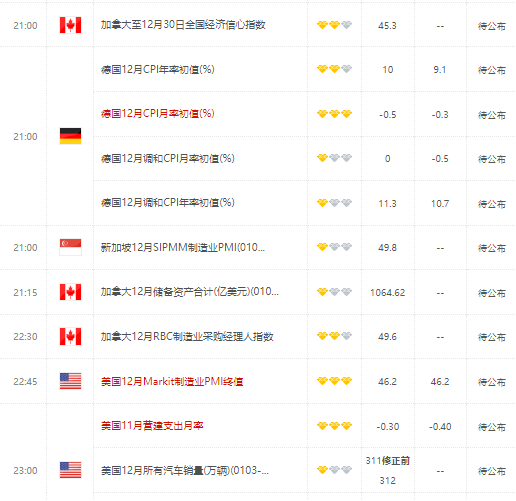Click previous value 1064.62 for Canada reserves
Screen dimensions: 516x501
388,293
